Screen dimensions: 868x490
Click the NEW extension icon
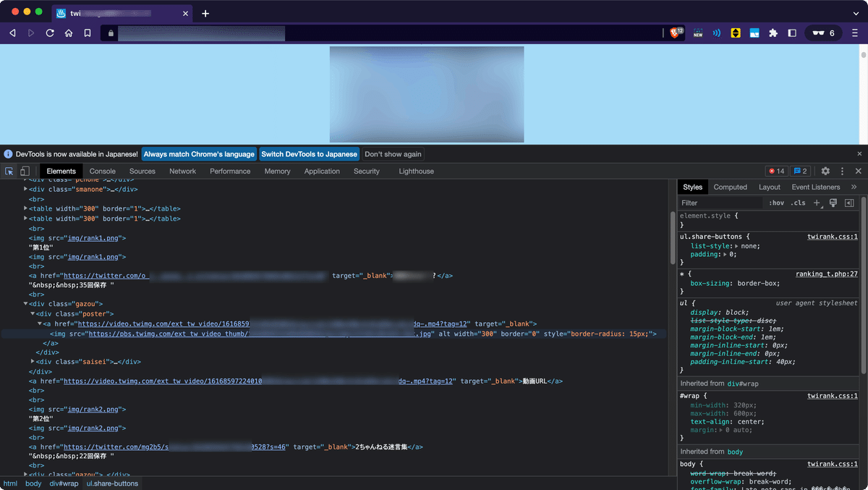[x=698, y=33]
